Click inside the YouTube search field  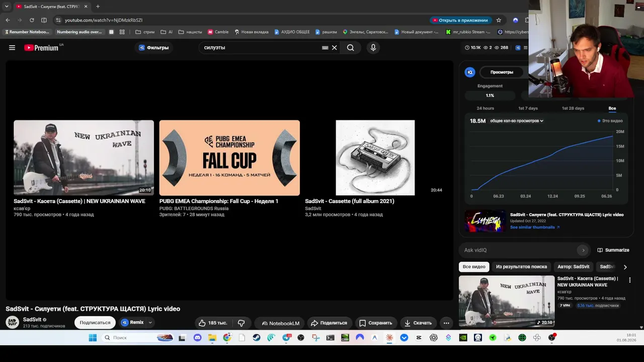click(262, 48)
